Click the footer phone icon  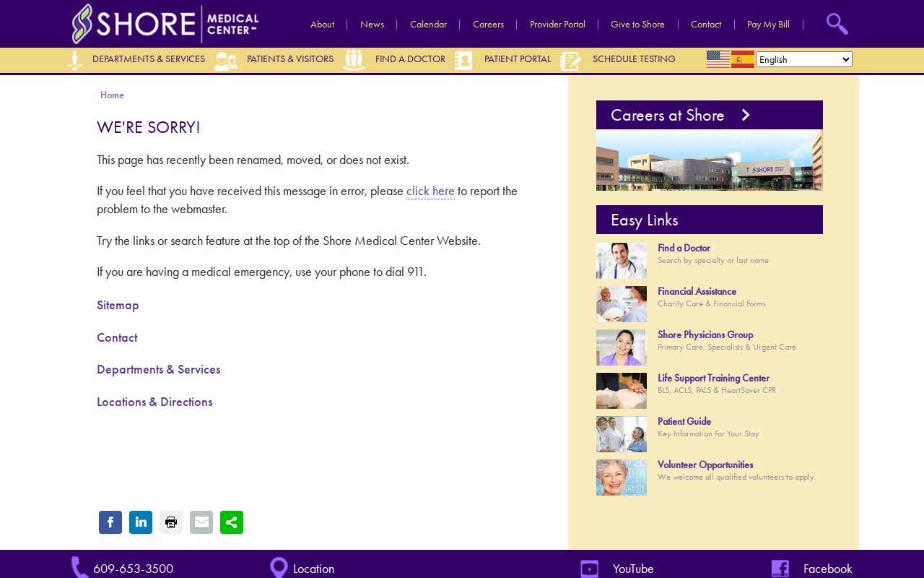click(79, 568)
